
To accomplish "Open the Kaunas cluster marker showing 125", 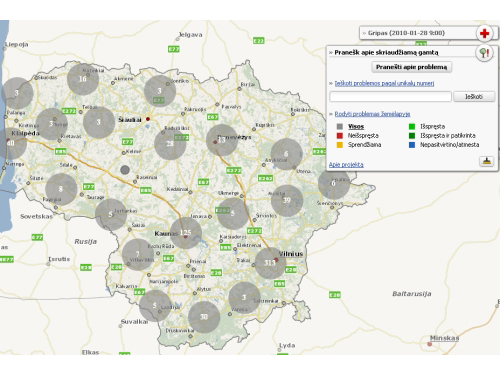I will (x=186, y=233).
